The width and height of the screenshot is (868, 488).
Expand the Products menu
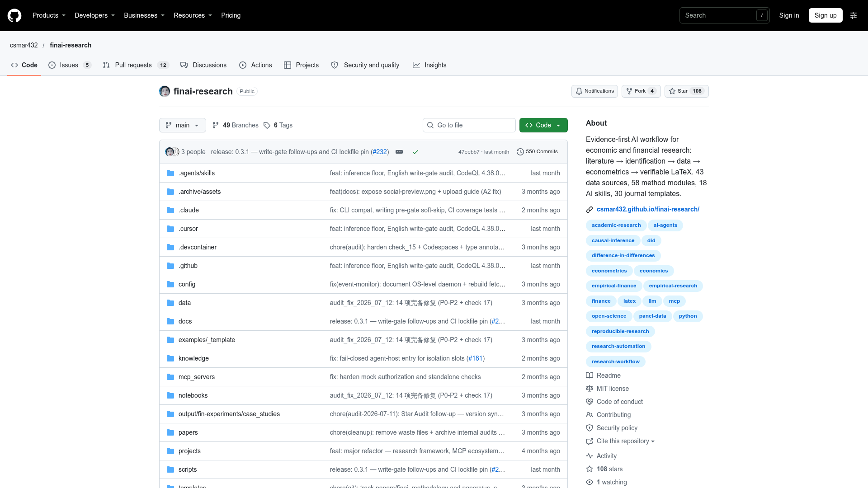[x=49, y=15]
